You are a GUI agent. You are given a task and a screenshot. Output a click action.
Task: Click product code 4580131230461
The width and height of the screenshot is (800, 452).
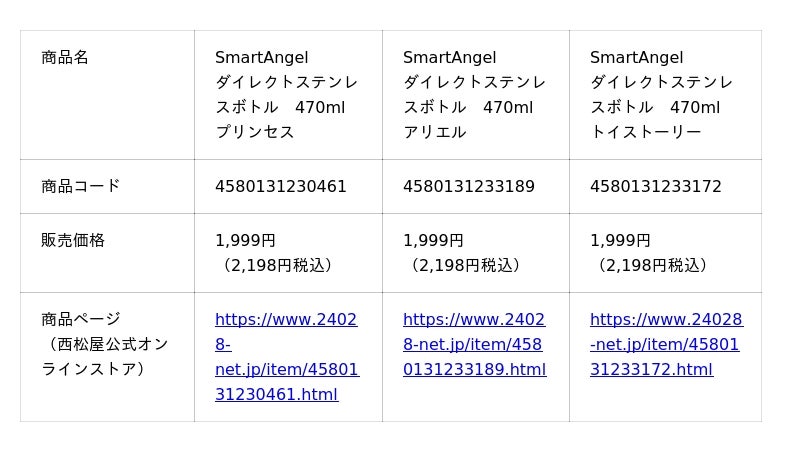(x=281, y=186)
